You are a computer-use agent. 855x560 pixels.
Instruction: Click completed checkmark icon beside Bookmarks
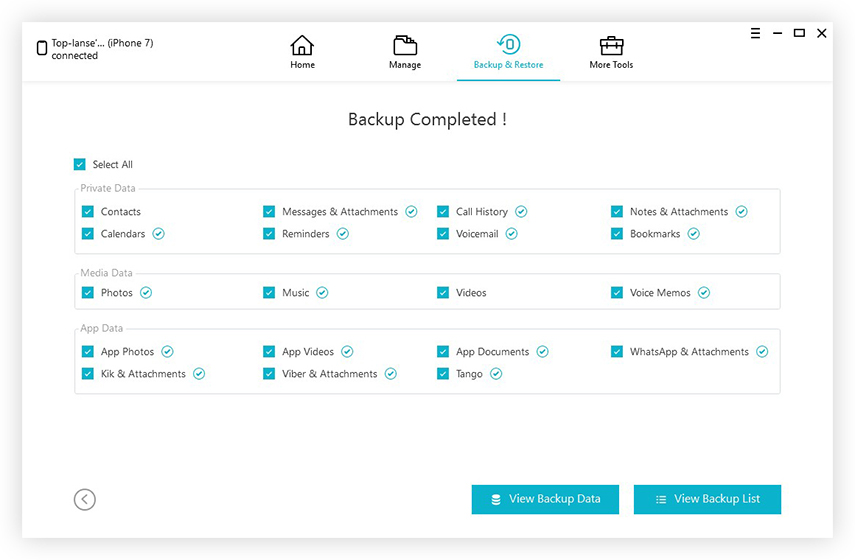694,234
